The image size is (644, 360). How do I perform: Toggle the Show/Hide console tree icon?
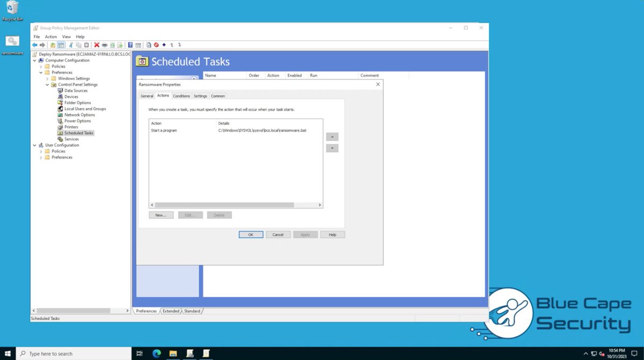(x=61, y=45)
